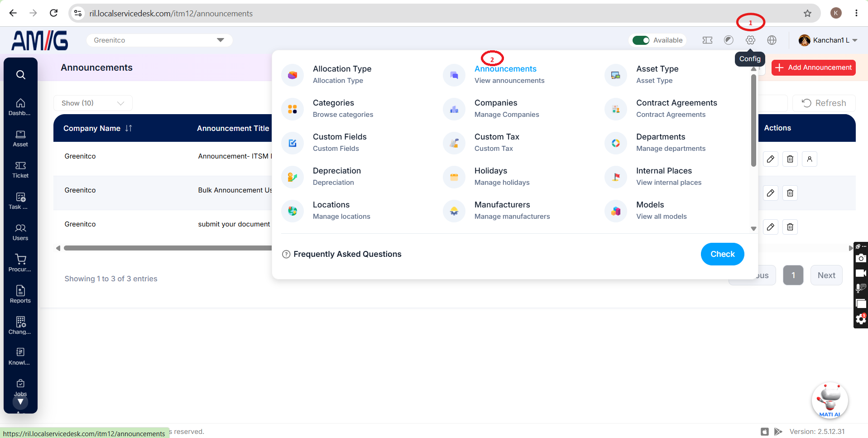868x438 pixels.
Task: Open the Ticket sidebar section
Action: tap(20, 170)
